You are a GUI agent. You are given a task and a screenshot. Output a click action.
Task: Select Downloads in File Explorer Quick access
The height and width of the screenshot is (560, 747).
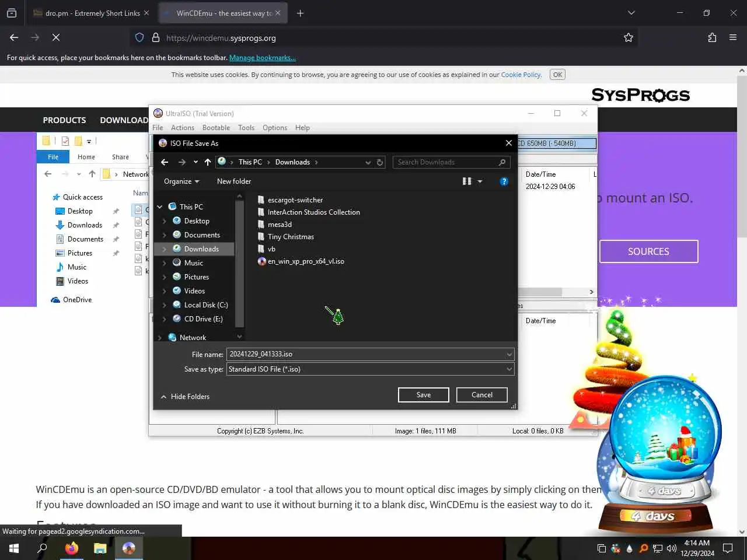click(x=85, y=225)
